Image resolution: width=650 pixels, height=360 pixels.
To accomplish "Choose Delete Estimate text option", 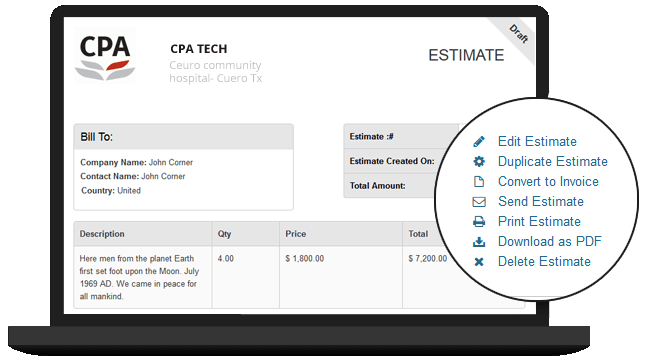I will pos(544,262).
